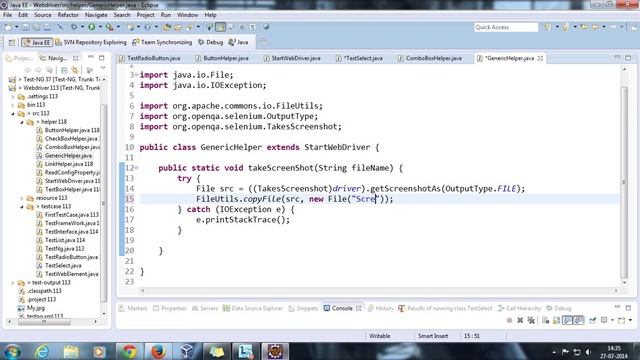640x360 pixels.
Task: Click the Pin Console icon
Action: (593, 320)
